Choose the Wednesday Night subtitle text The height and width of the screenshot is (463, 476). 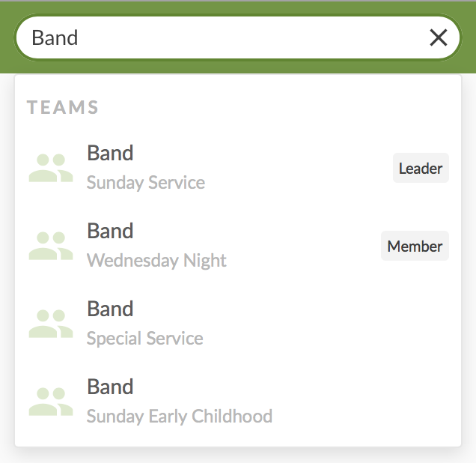tap(156, 261)
